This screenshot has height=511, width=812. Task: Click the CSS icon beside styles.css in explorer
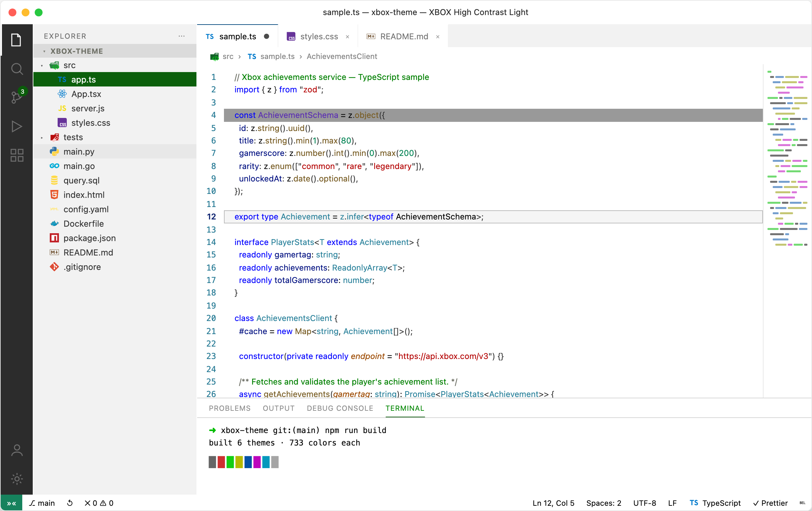[62, 123]
